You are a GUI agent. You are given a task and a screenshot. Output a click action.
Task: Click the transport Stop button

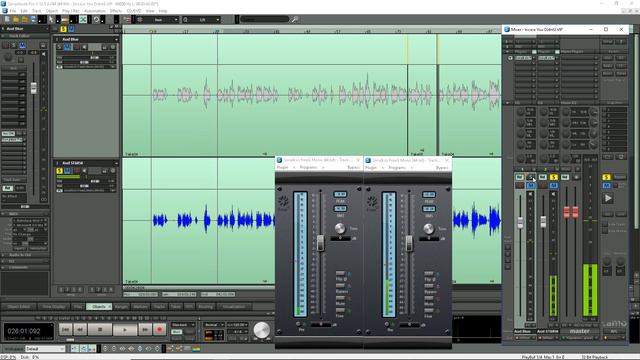100,329
